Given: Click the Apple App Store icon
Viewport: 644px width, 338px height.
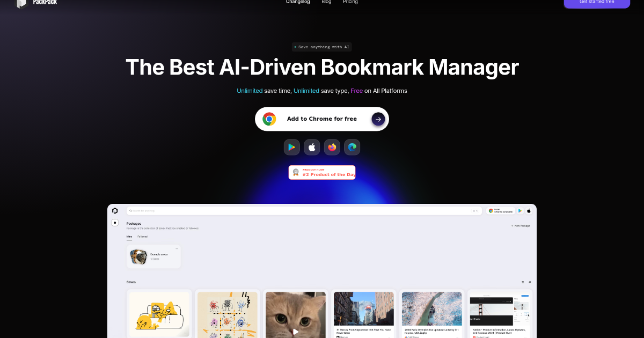Looking at the screenshot, I should click(312, 147).
